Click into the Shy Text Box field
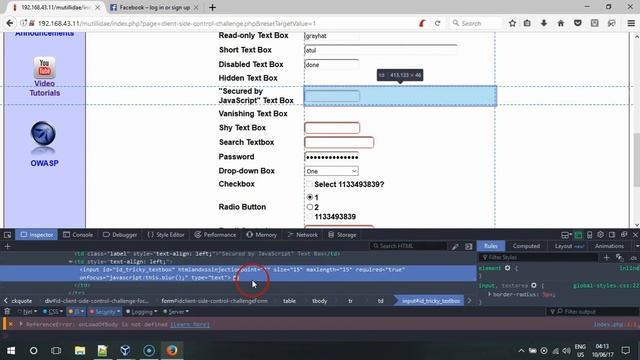Image resolution: width=640 pixels, height=360 pixels. pyautogui.click(x=332, y=128)
